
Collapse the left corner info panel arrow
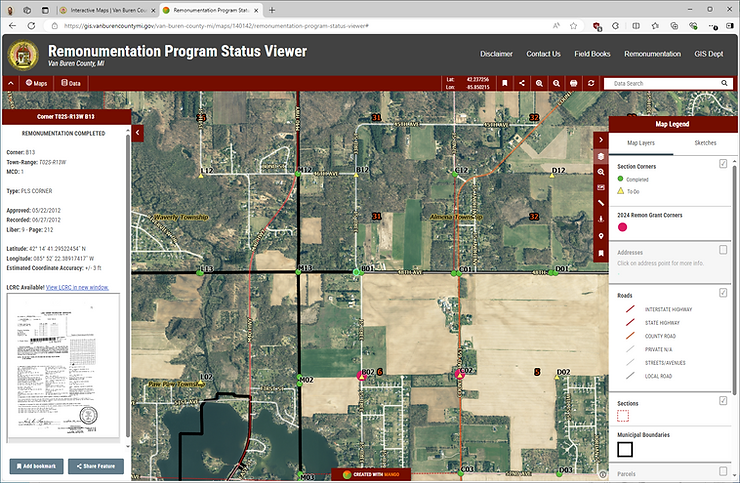pyautogui.click(x=138, y=131)
